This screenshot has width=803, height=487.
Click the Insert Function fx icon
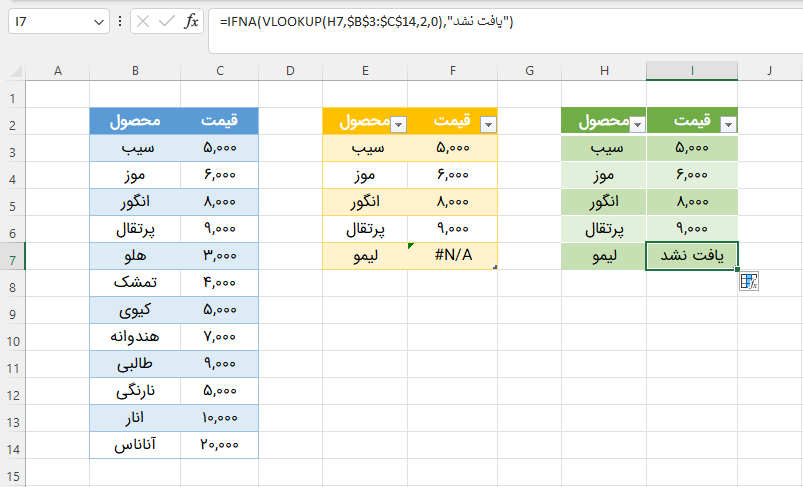click(x=192, y=21)
